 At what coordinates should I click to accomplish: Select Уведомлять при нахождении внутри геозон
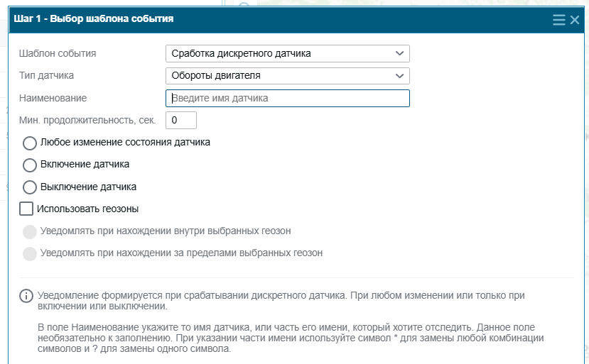pyautogui.click(x=30, y=231)
